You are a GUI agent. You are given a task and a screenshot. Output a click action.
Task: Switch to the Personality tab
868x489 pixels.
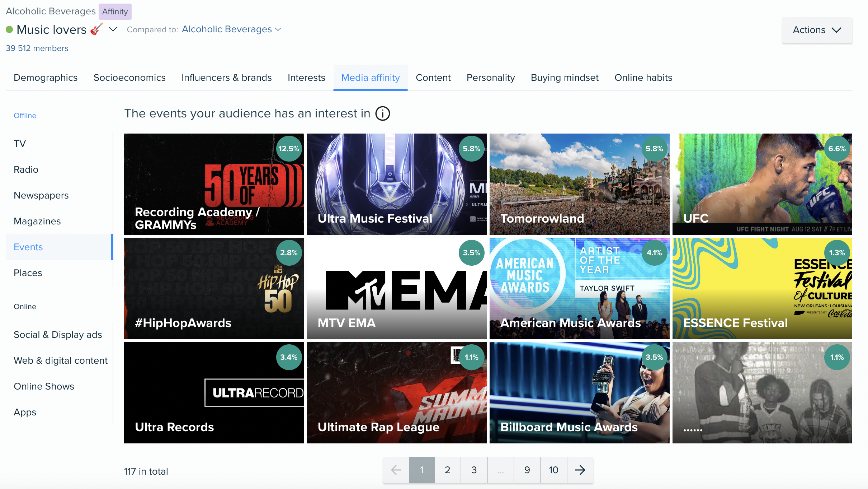(491, 78)
